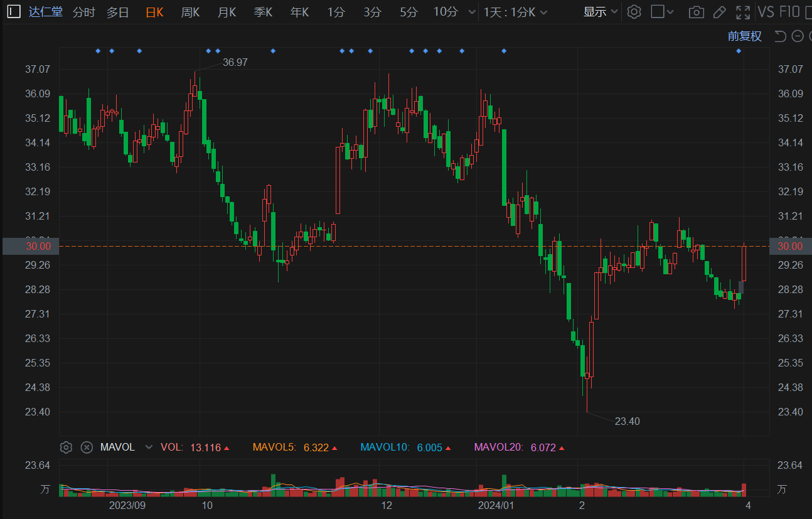812x519 pixels.
Task: Zoom out chart with minus circle icon
Action: [798, 36]
